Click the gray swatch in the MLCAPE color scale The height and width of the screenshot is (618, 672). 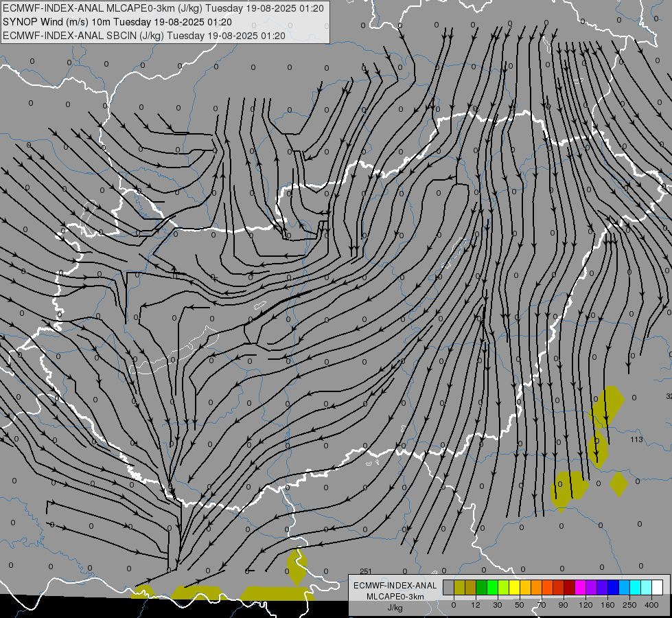point(449,587)
